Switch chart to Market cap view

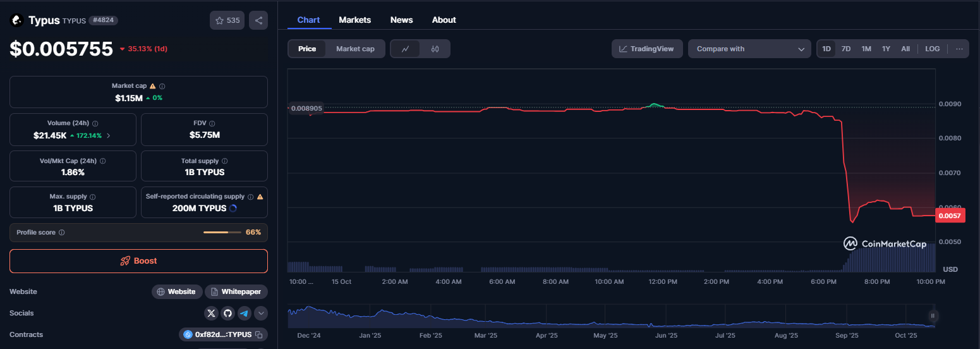[x=355, y=49]
